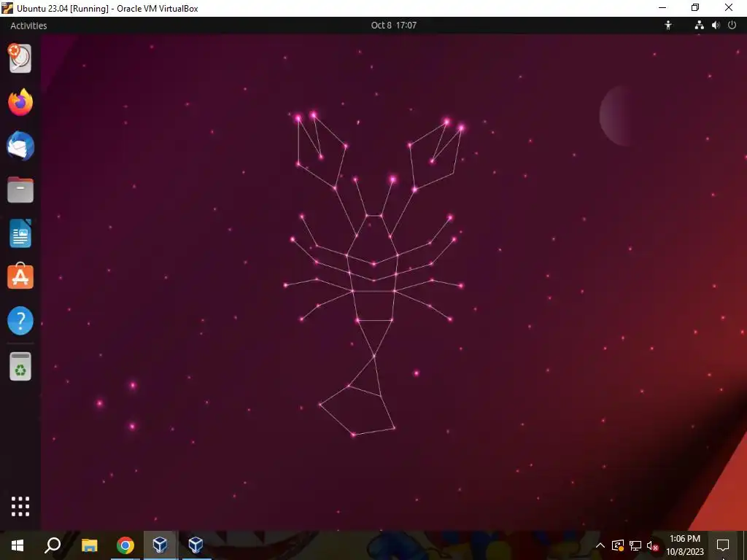Click the Windows network tray icon
Viewport: 747px width, 560px height.
(635, 545)
